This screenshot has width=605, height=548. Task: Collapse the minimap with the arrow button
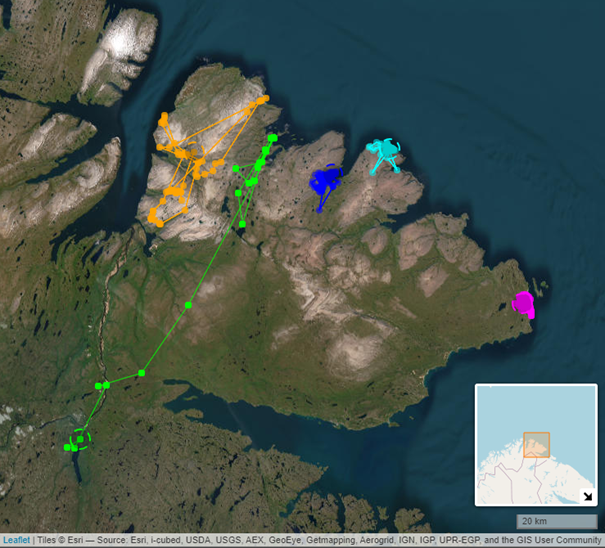click(588, 496)
